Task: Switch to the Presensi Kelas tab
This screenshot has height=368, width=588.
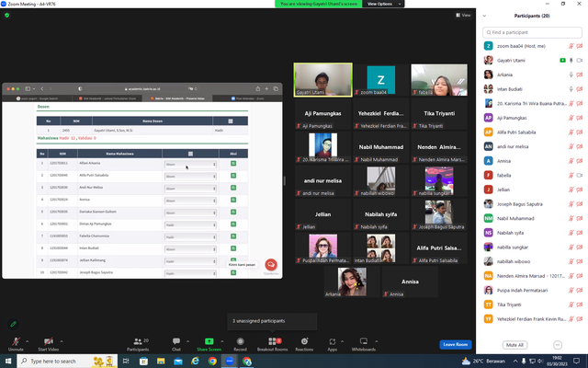Action: tap(177, 98)
